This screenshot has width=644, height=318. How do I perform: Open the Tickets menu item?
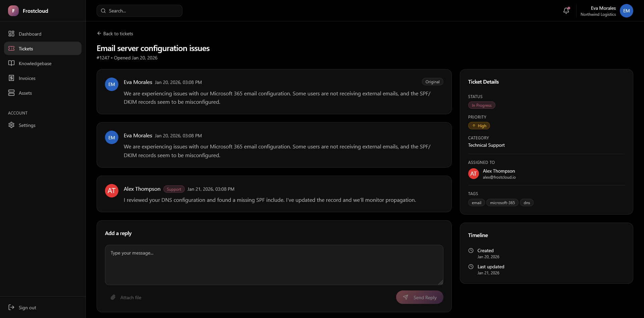pos(43,48)
